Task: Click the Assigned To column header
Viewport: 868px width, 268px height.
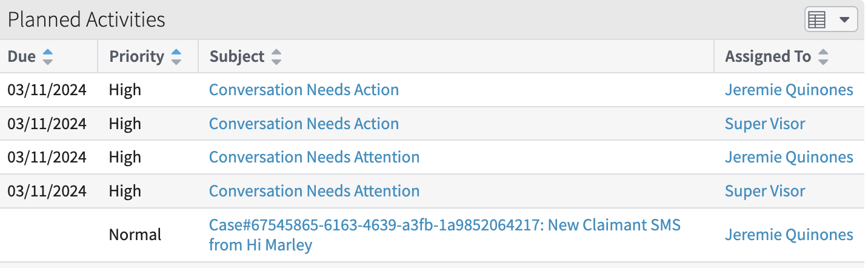Action: coord(768,57)
